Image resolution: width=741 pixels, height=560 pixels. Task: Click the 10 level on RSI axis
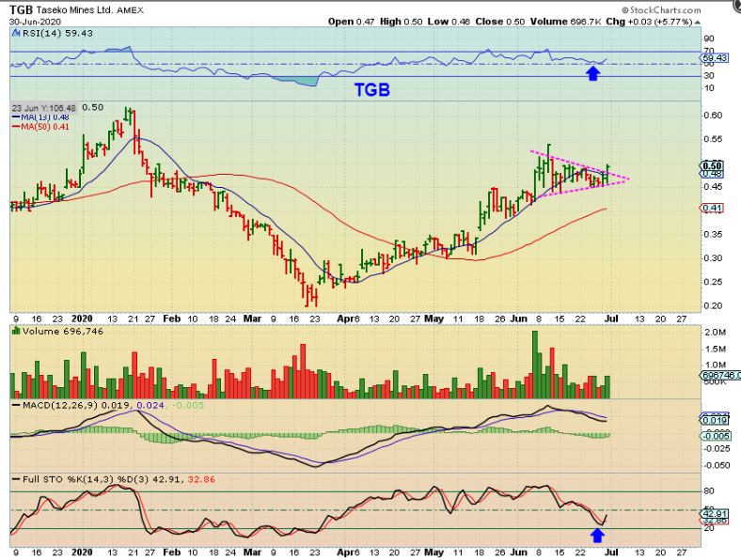click(709, 88)
